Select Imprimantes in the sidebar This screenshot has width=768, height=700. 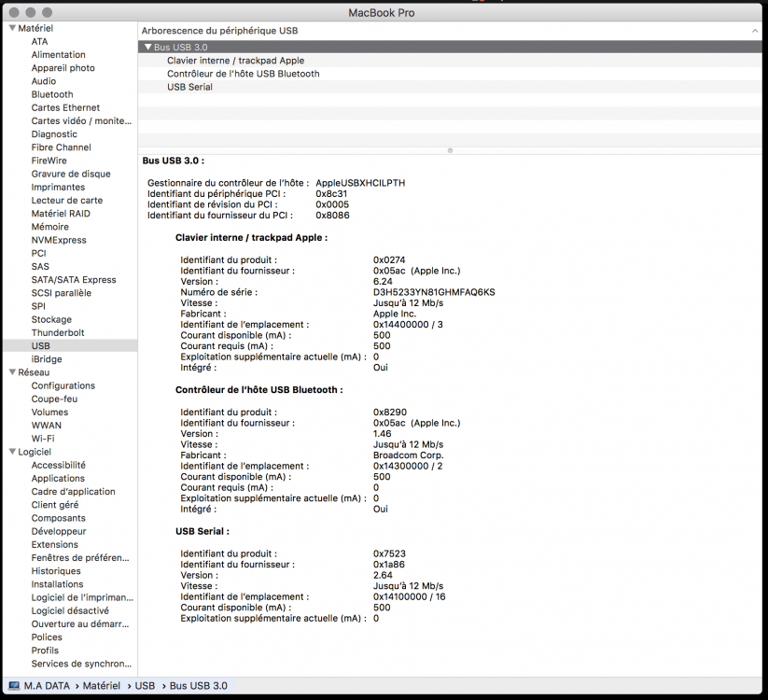tap(58, 187)
